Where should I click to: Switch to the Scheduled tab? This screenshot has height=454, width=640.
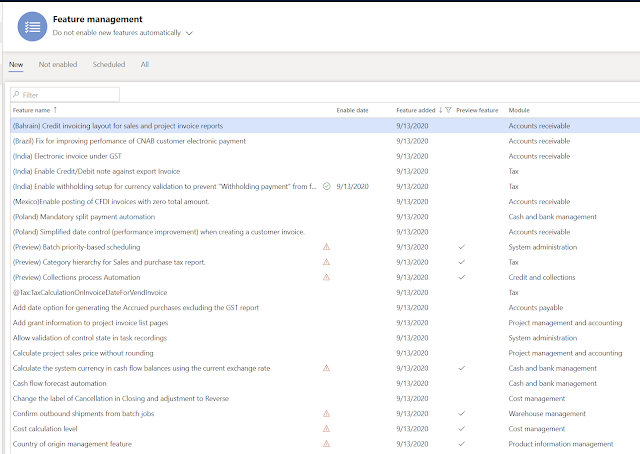tap(109, 65)
